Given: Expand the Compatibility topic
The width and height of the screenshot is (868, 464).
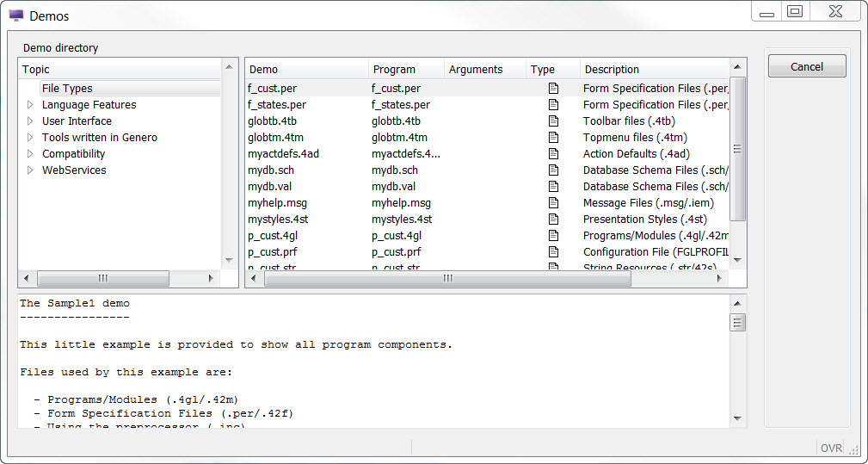Looking at the screenshot, I should coord(30,153).
